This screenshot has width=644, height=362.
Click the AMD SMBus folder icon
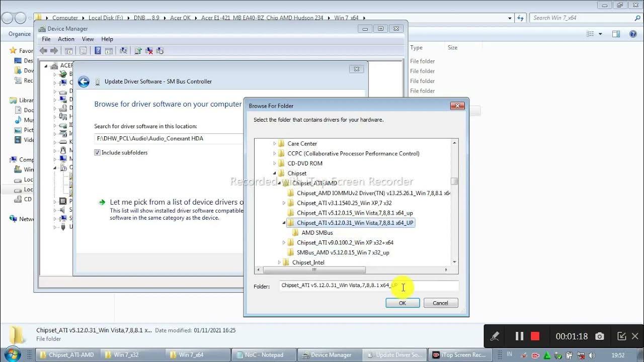295,233
